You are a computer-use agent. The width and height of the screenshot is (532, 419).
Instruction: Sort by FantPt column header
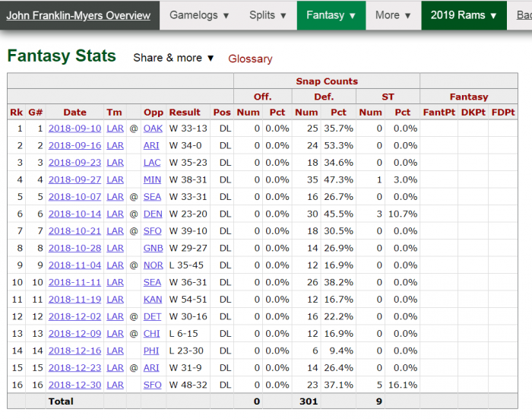tap(438, 113)
